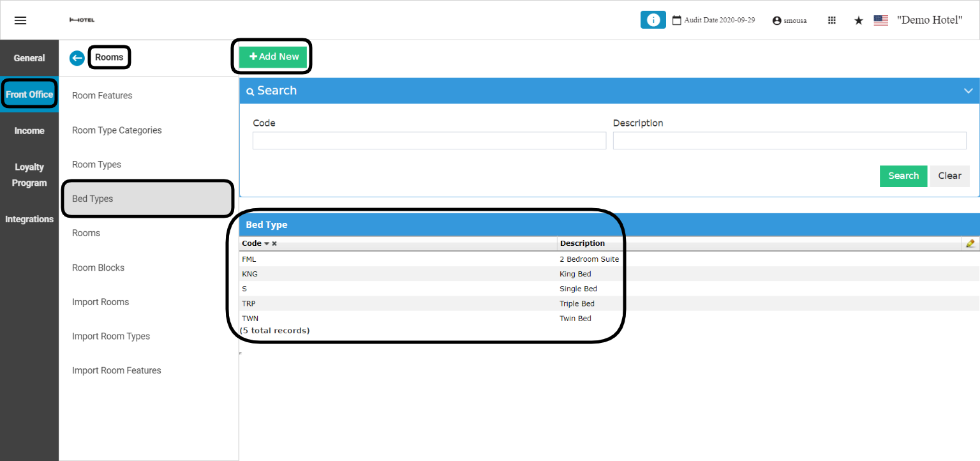The height and width of the screenshot is (461, 980).
Task: Open the smousa user account
Action: pos(789,20)
